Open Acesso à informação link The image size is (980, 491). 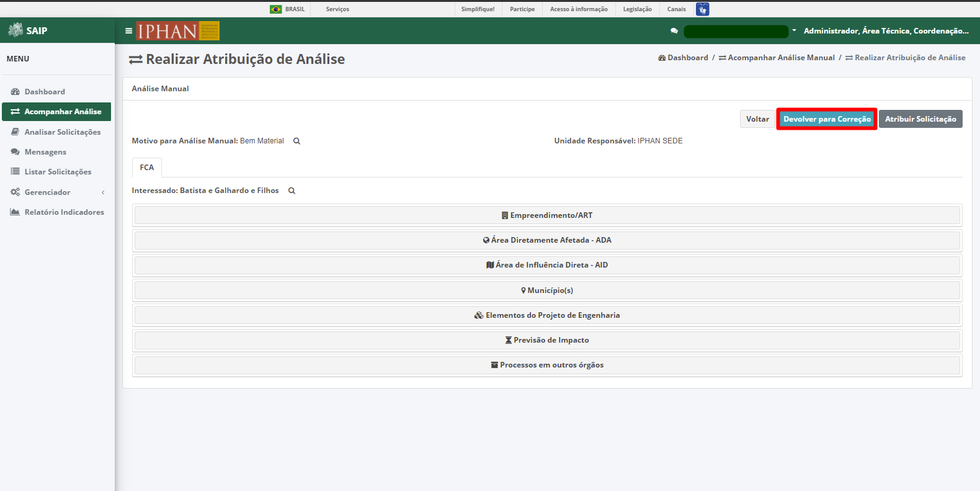click(x=579, y=9)
